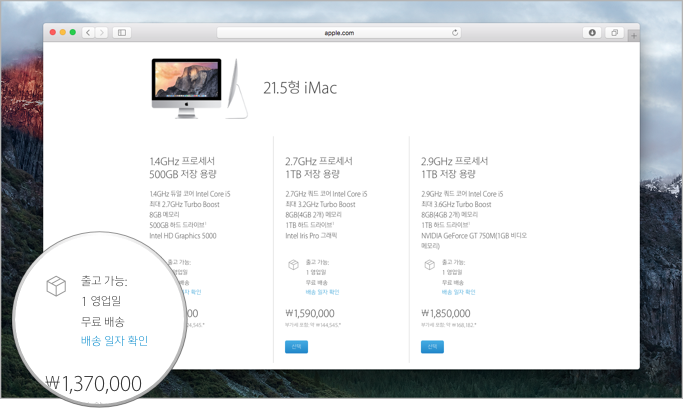The height and width of the screenshot is (408, 683).
Task: Click the 21.5형 iMac heading
Action: tap(300, 88)
